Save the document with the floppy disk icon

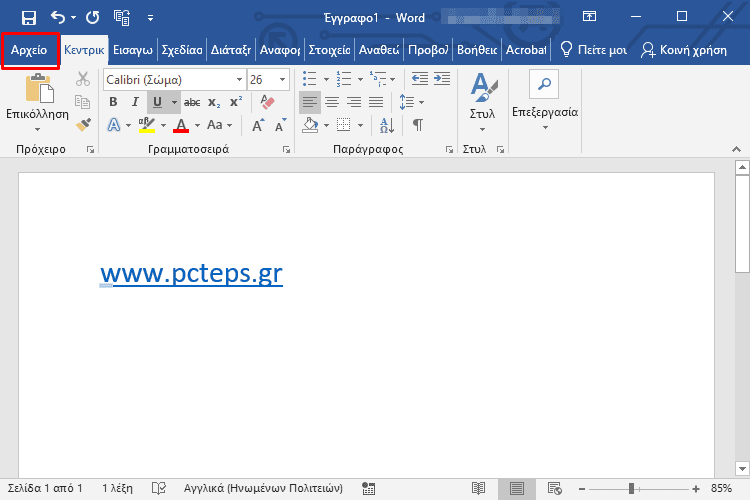click(x=29, y=18)
